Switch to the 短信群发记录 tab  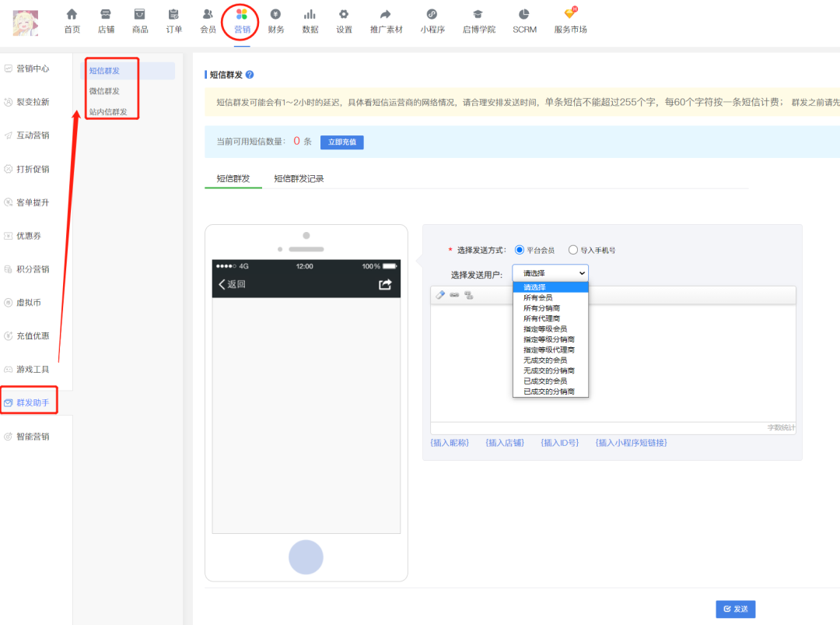click(299, 178)
